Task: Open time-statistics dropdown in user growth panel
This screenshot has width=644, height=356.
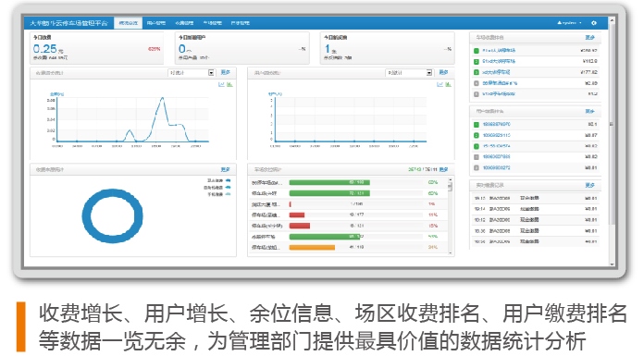Action: [410, 73]
